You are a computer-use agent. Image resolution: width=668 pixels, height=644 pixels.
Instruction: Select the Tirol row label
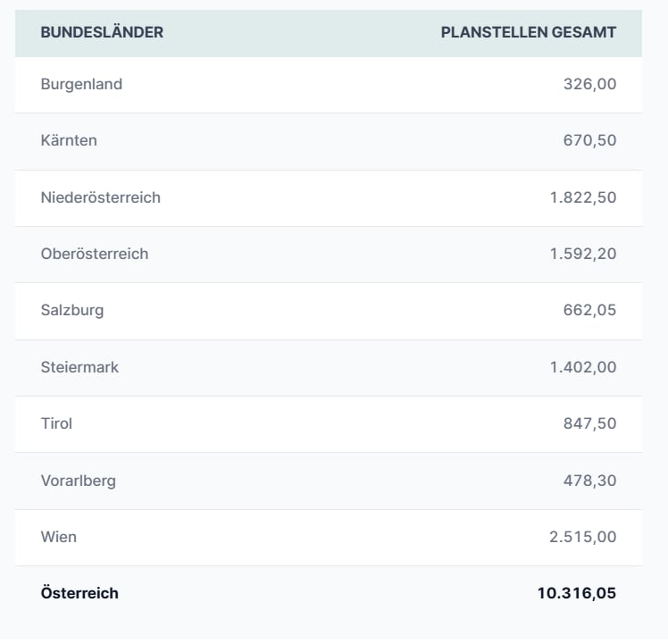(56, 423)
